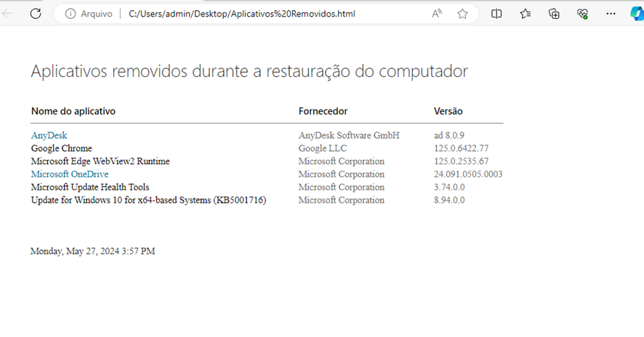The width and height of the screenshot is (644, 337).
Task: Click the browser Refresh icon
Action: [36, 14]
